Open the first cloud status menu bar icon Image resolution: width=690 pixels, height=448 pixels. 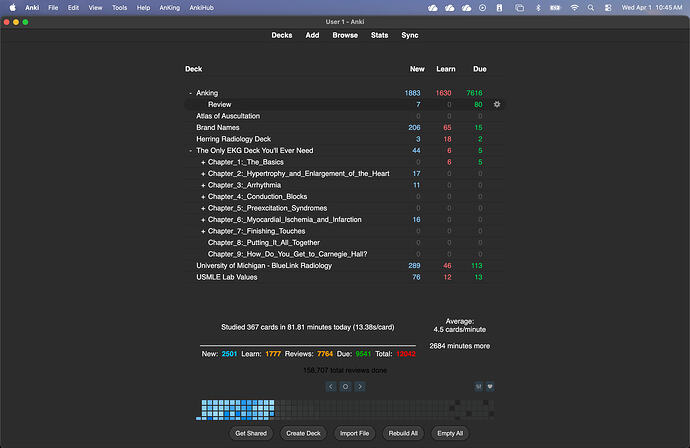[433, 7]
